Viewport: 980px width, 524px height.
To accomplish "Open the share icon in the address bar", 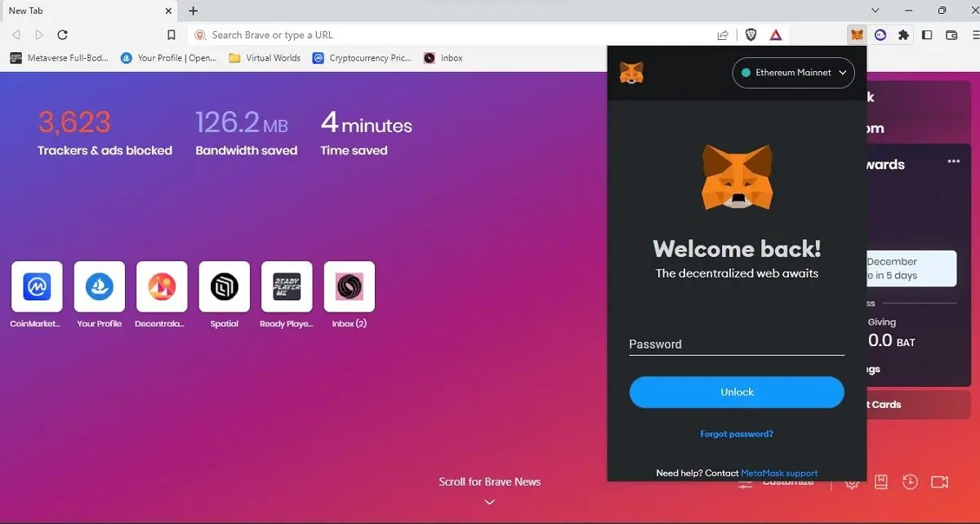I will click(722, 34).
